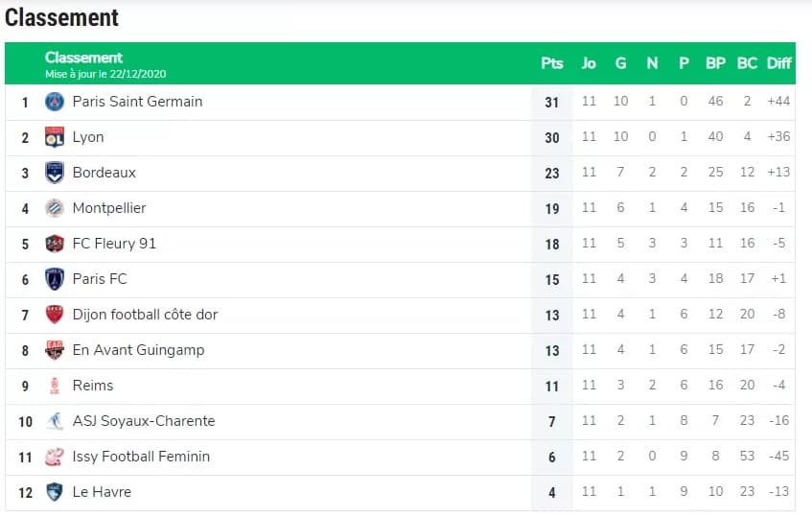The image size is (812, 517).
Task: Open the FC Fleury 91 logo
Action: [55, 244]
